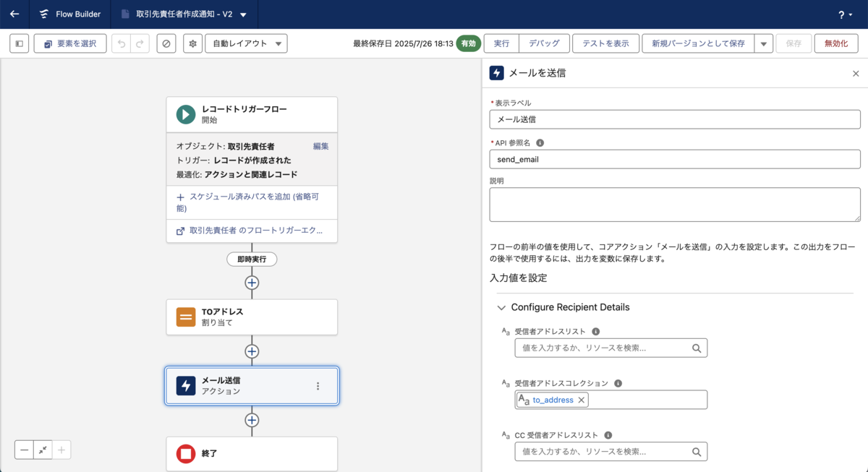
Task: Add element with plus below 即時実行
Action: [x=252, y=283]
